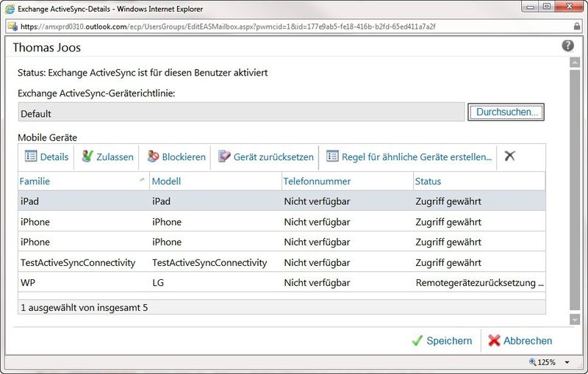The image size is (588, 374).
Task: Open the zoom level dropdown arrow
Action: pyautogui.click(x=567, y=362)
